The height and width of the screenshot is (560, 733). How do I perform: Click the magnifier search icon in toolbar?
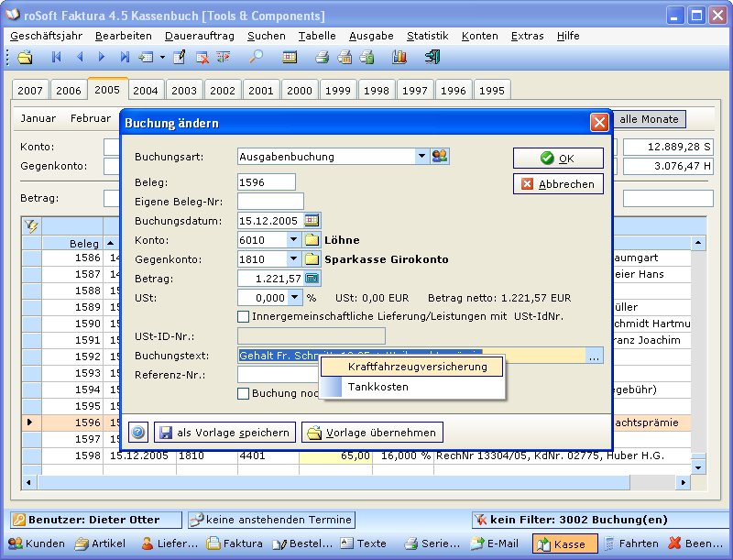click(257, 57)
